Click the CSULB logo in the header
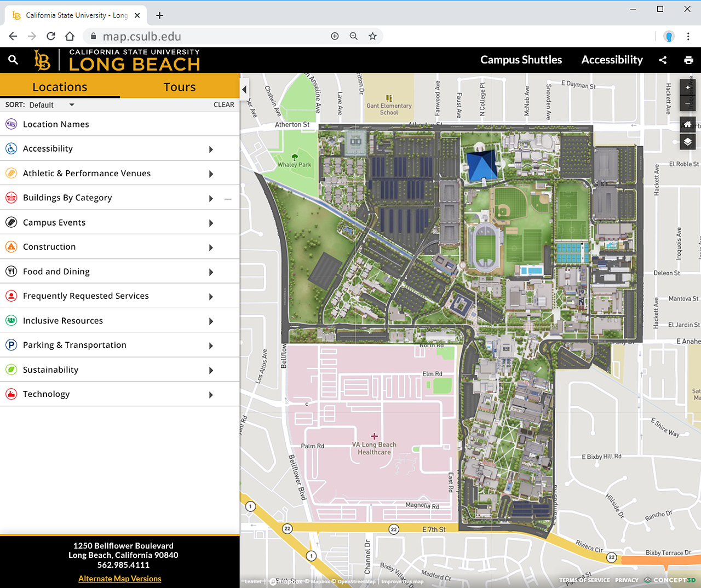This screenshot has height=588, width=701. pyautogui.click(x=41, y=60)
